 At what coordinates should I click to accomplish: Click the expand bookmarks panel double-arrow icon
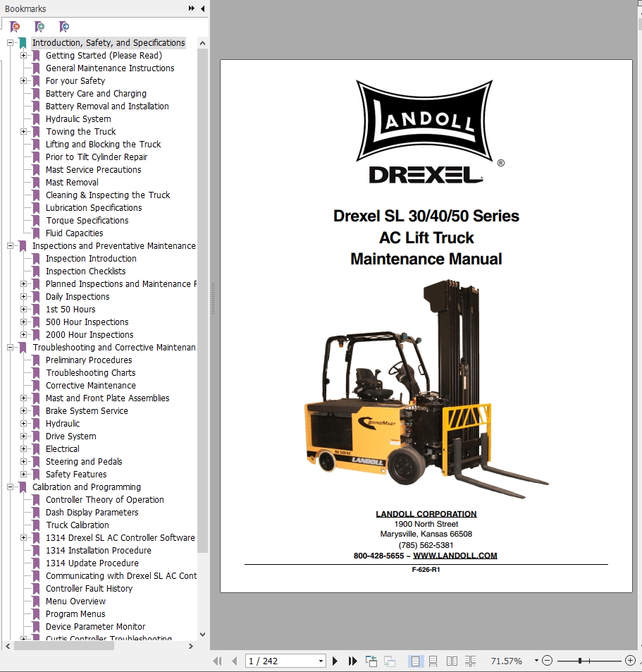[x=191, y=8]
